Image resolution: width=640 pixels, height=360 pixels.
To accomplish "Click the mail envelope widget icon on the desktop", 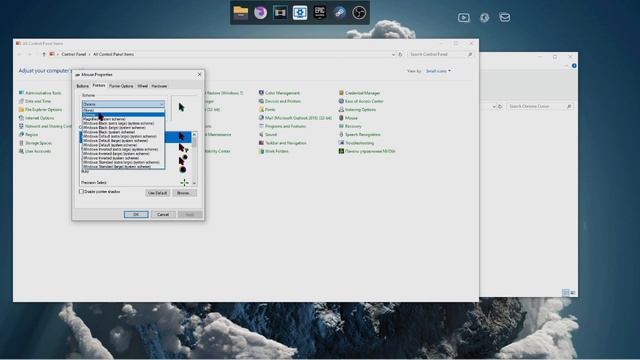I will (505, 18).
